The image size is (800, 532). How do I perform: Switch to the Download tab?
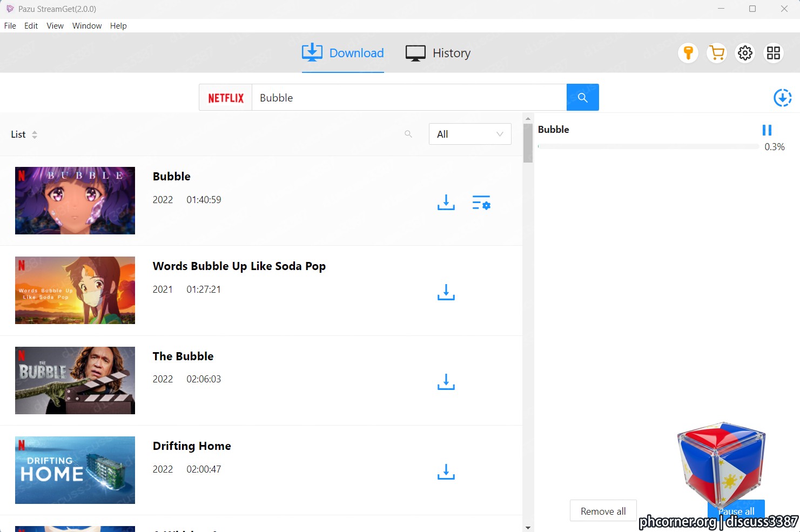[x=342, y=53]
